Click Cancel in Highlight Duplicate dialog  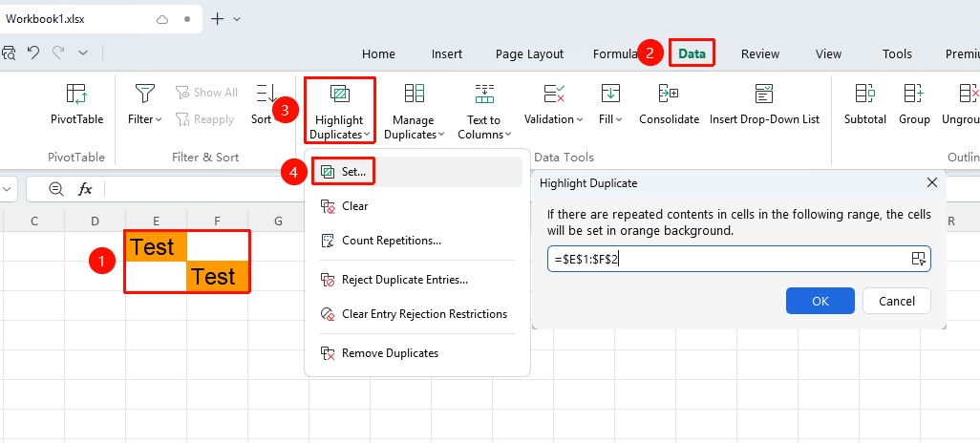tap(897, 301)
